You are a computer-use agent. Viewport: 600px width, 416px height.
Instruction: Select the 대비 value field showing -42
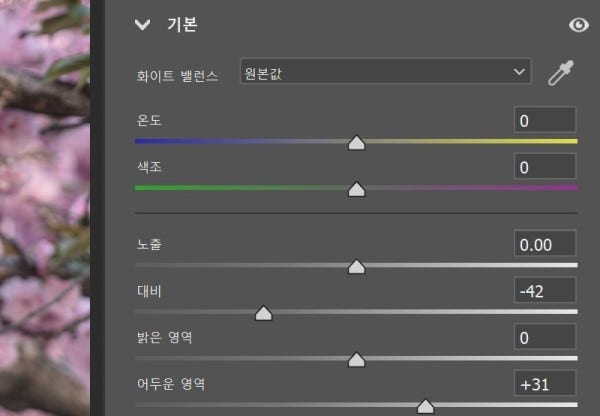(x=545, y=291)
